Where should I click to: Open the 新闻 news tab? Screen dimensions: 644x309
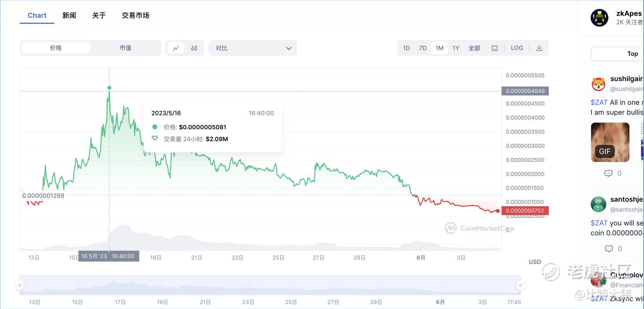pyautogui.click(x=69, y=15)
